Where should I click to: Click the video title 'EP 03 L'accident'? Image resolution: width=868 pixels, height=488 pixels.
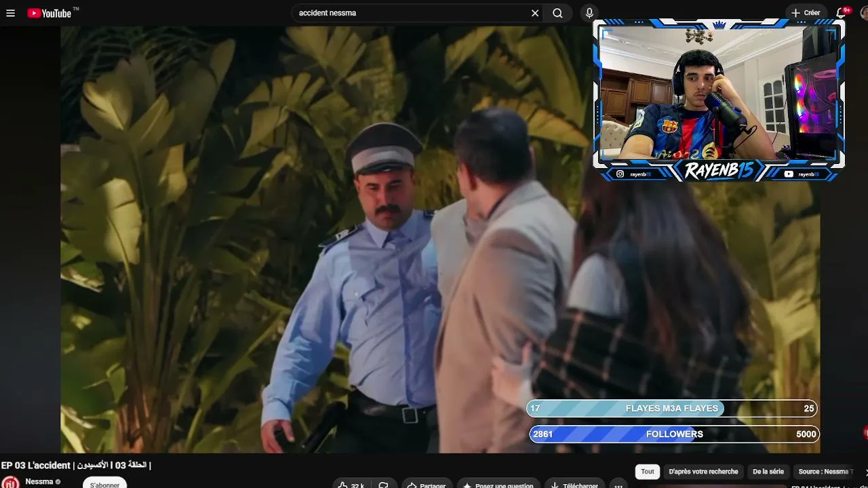pos(76,466)
